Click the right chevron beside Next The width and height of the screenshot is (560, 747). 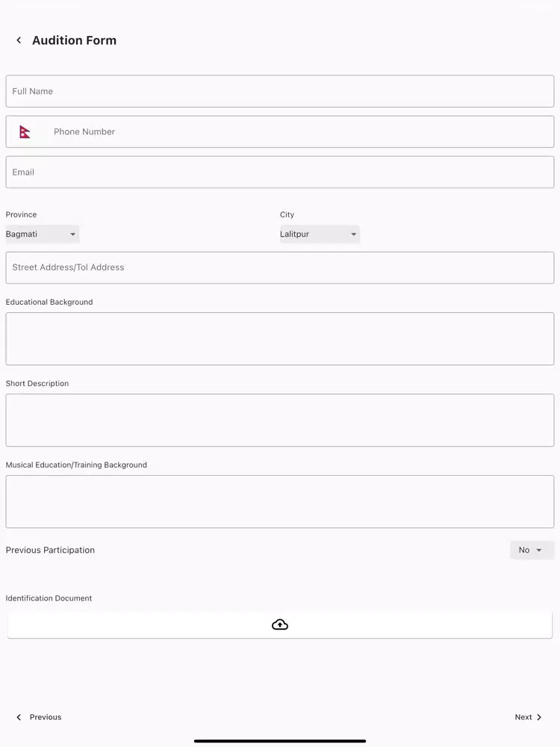[539, 717]
